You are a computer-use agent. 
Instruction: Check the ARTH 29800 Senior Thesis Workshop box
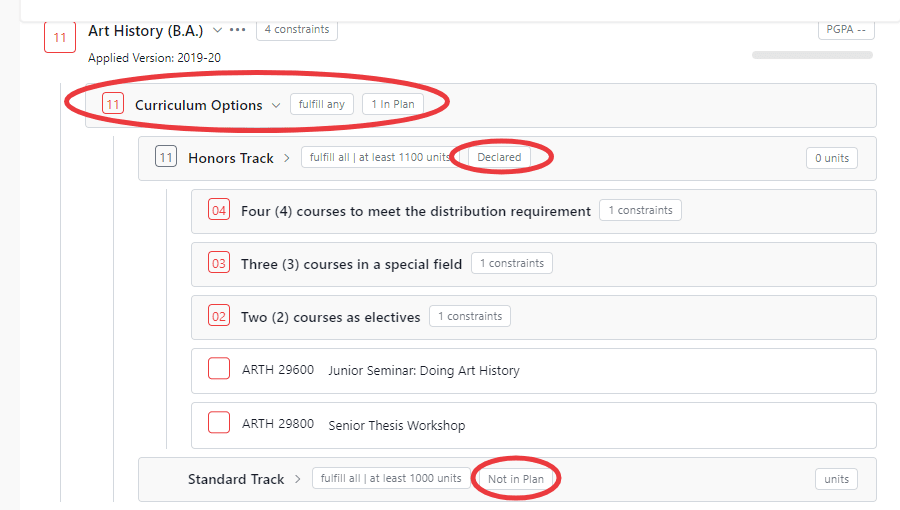(x=219, y=423)
